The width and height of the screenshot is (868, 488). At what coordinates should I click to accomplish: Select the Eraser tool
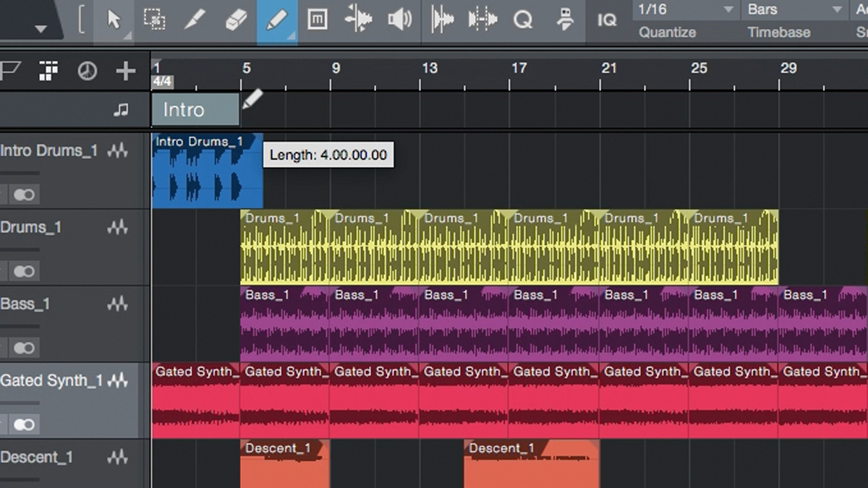point(236,20)
